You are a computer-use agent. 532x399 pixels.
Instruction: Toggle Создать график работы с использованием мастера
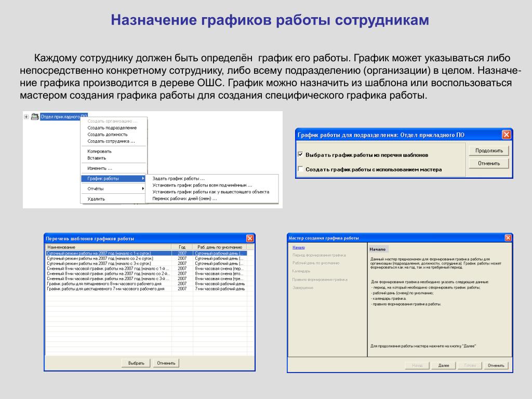[300, 169]
